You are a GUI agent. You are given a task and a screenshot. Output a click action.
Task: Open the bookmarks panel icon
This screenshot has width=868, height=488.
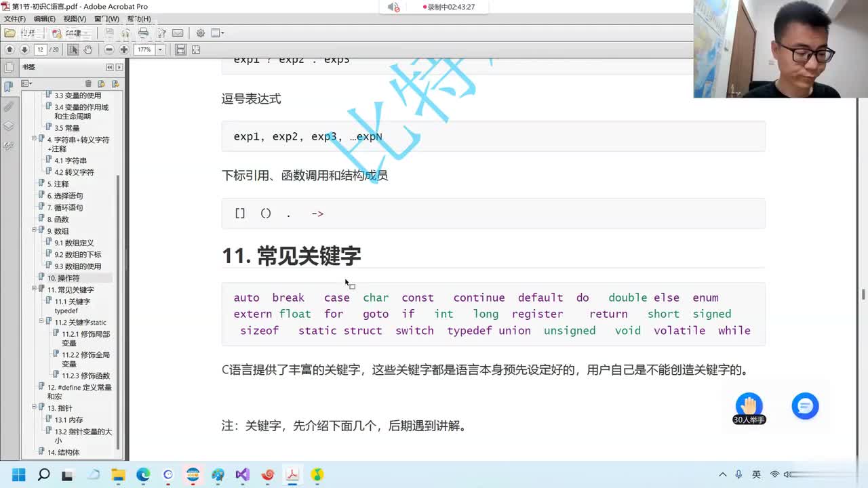click(8, 87)
